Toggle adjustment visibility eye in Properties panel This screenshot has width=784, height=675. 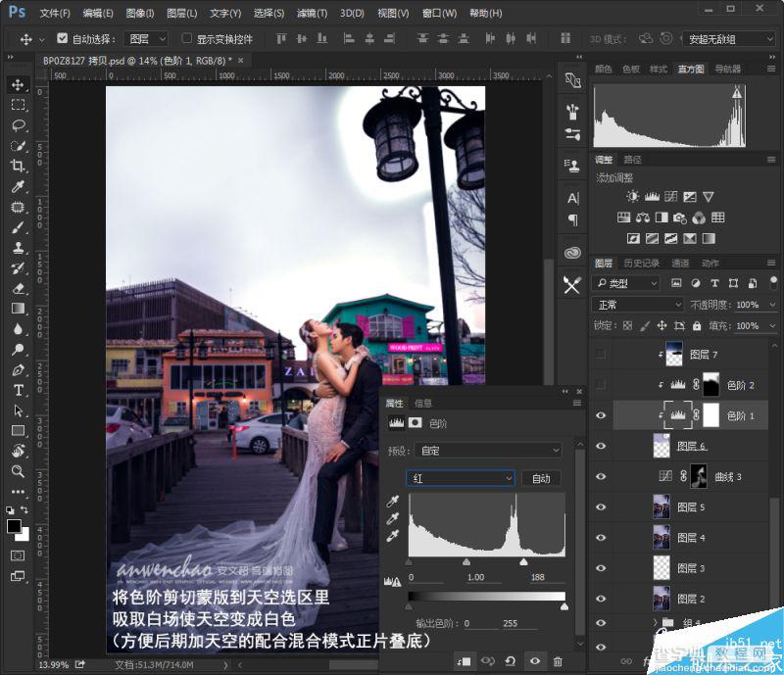[534, 661]
